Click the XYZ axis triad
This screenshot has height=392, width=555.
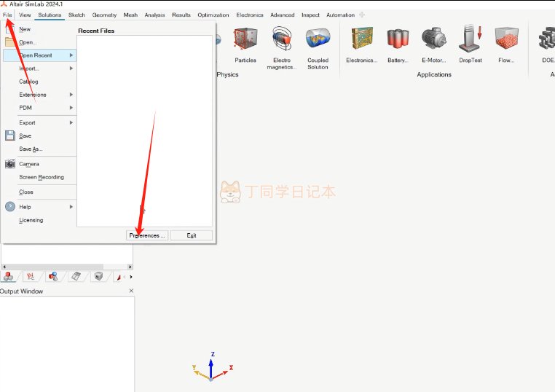[213, 366]
